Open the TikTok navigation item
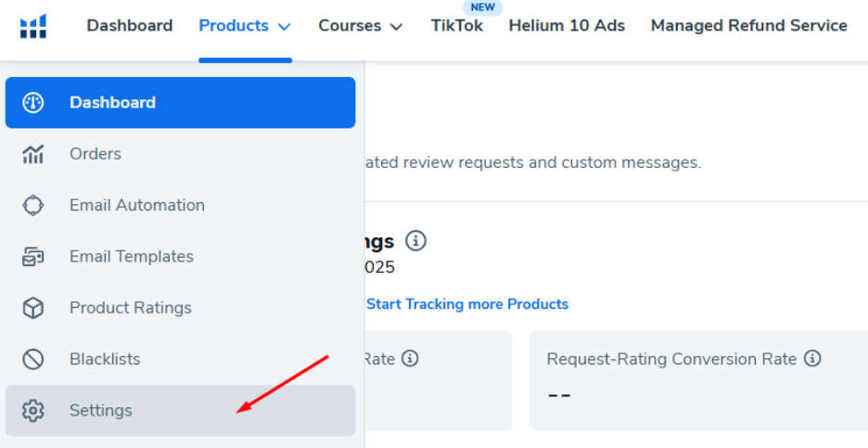The height and width of the screenshot is (448, 868). (x=457, y=26)
